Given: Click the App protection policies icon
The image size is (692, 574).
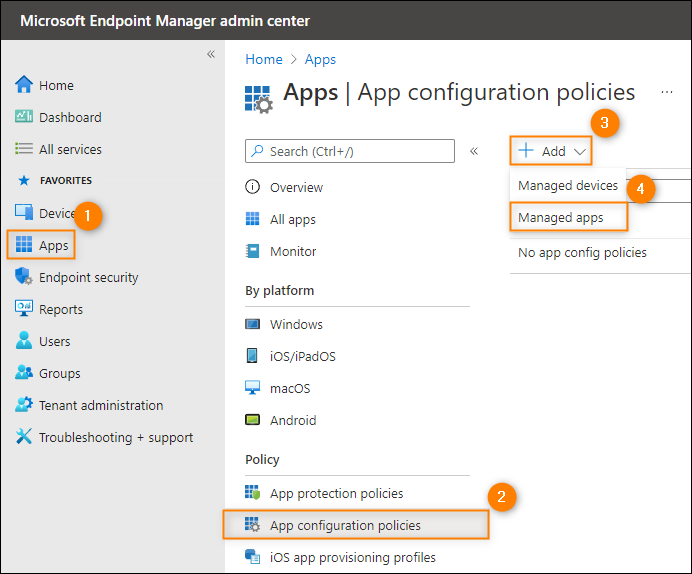Looking at the screenshot, I should (x=252, y=492).
